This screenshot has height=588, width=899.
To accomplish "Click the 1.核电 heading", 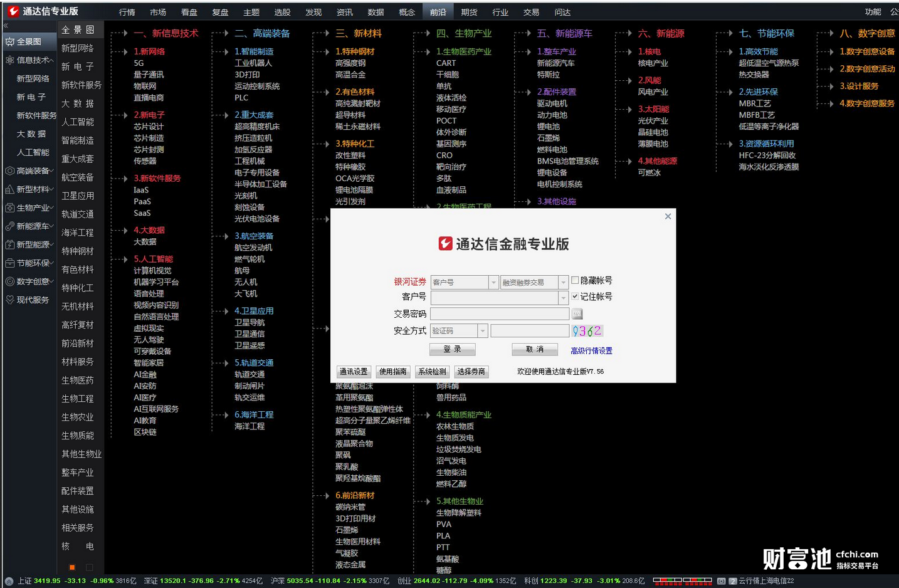I will tap(649, 51).
